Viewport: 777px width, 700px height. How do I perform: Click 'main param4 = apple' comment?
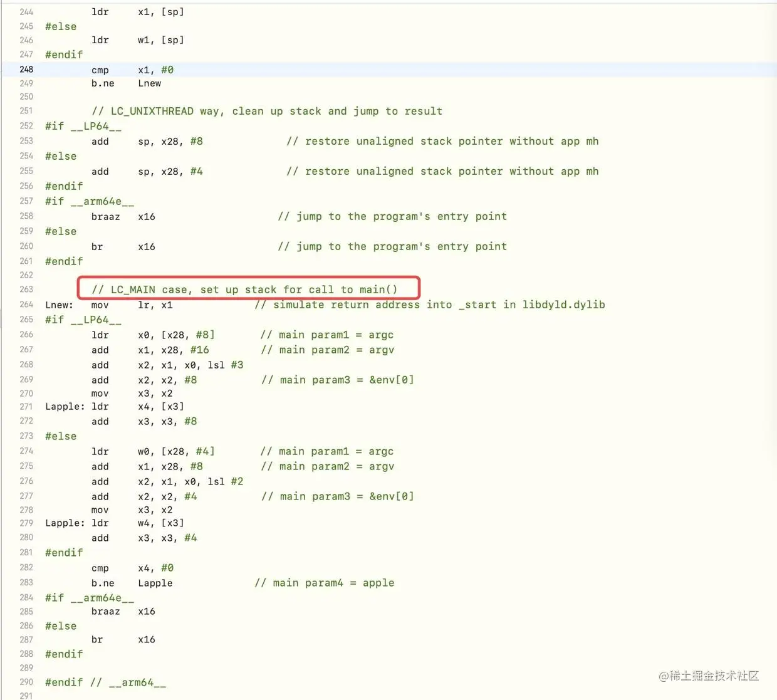325,583
